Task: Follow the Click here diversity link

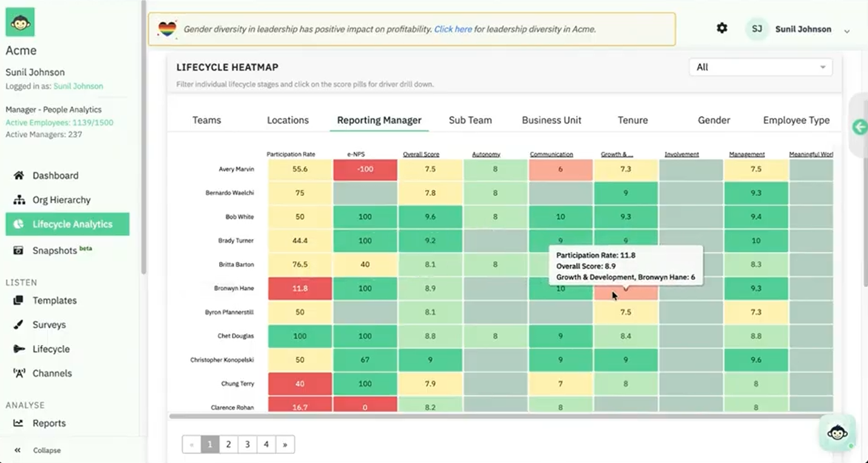Action: tap(453, 29)
